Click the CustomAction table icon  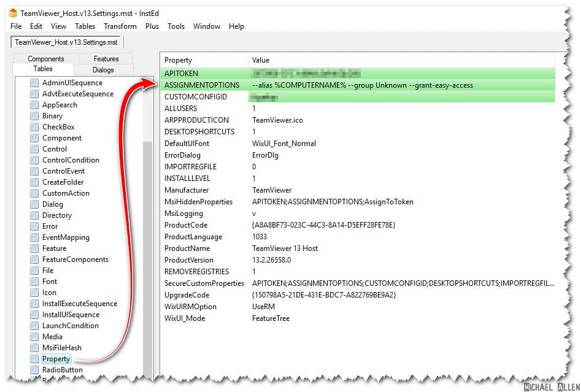click(34, 193)
